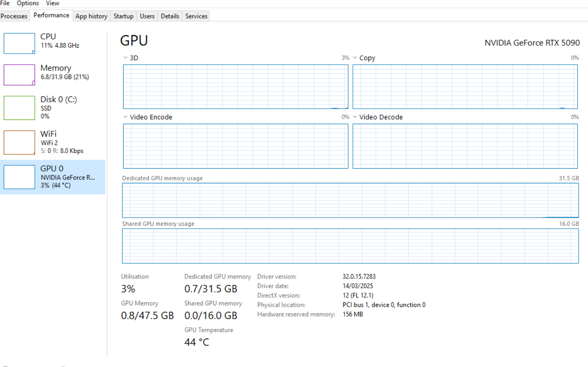Screen dimensions: 588x367
Task: Click the WiFi graph thumbnail
Action: [x=19, y=143]
